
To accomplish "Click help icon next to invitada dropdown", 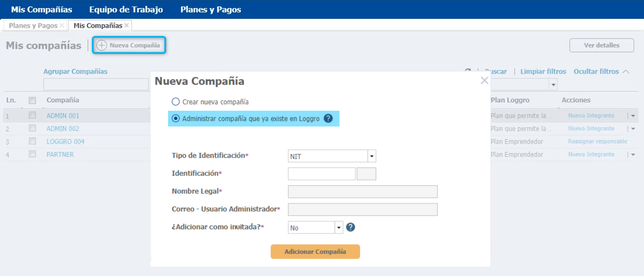I will (x=351, y=227).
